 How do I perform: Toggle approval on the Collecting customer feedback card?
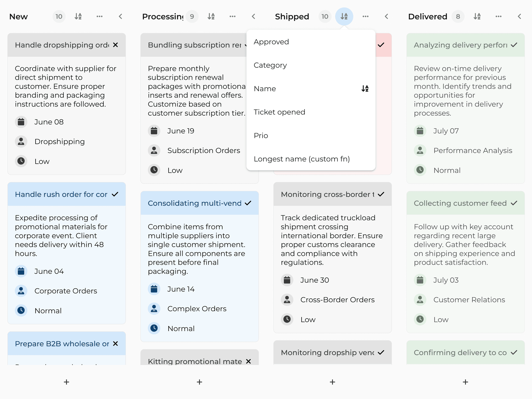514,203
